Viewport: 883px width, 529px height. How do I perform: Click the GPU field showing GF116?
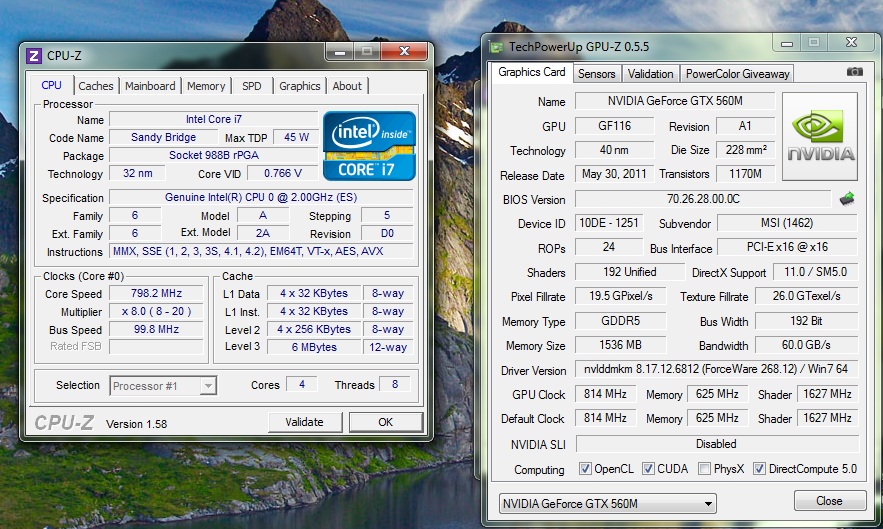614,126
